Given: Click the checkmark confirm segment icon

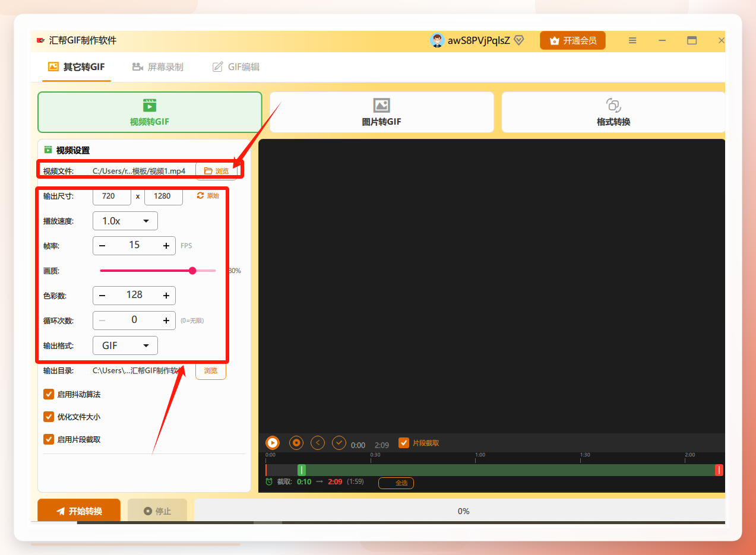Looking at the screenshot, I should [339, 443].
